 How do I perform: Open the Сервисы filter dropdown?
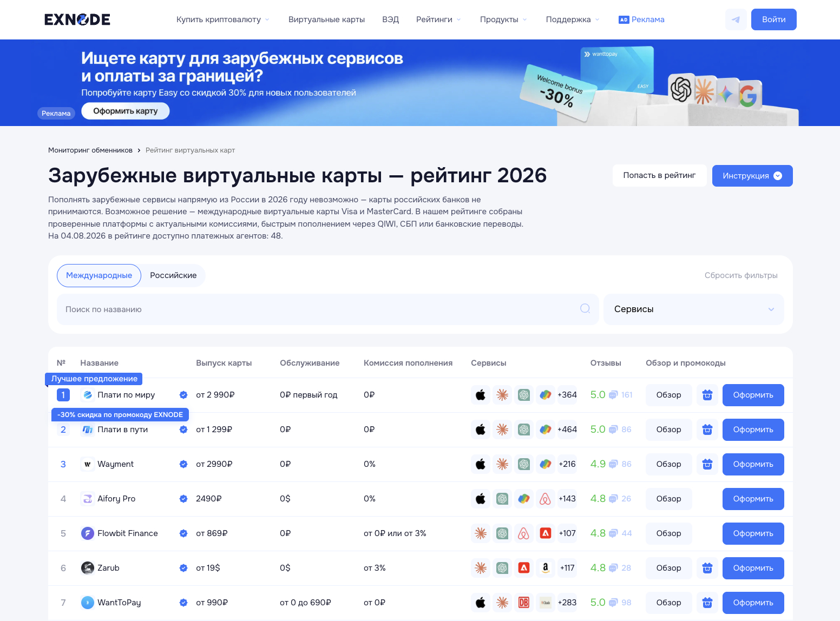694,309
